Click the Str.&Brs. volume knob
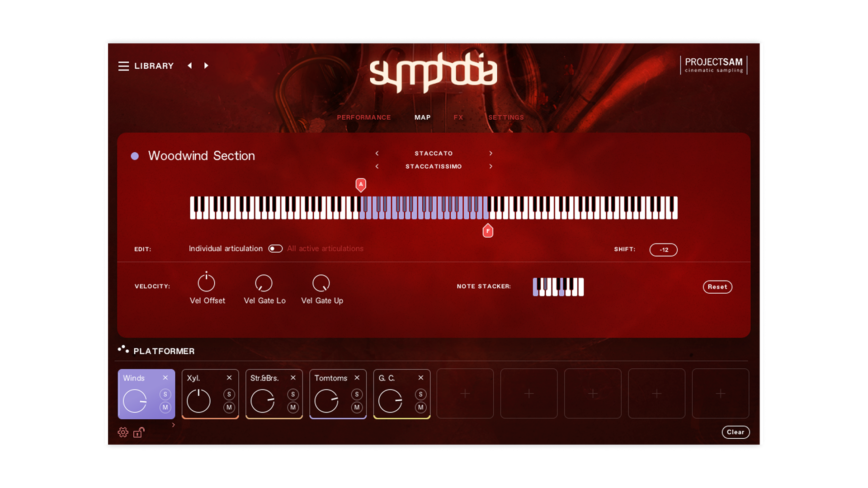Viewport: 868px width, 488px height. click(x=263, y=401)
